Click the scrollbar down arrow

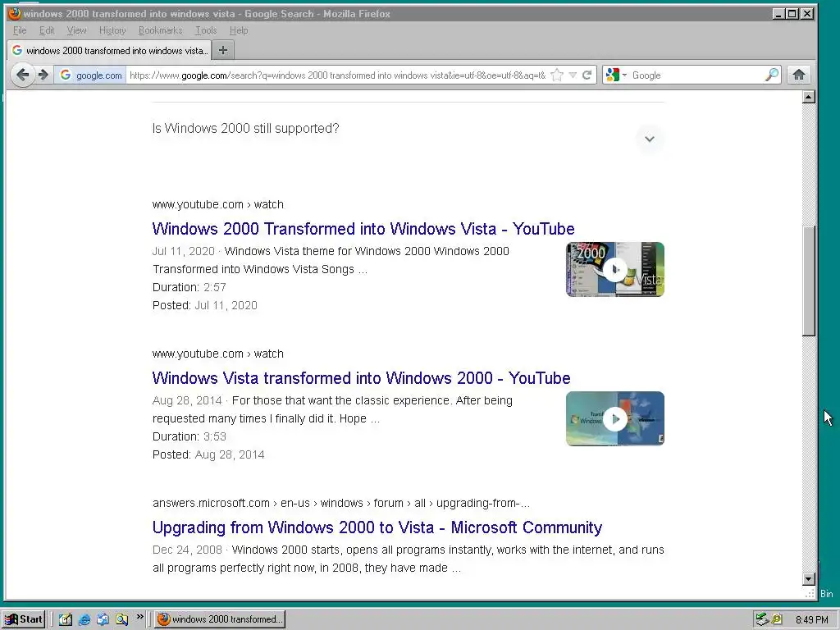(x=809, y=579)
